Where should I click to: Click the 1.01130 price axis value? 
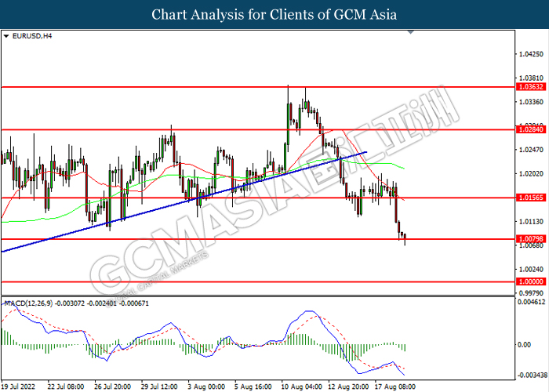(531, 222)
